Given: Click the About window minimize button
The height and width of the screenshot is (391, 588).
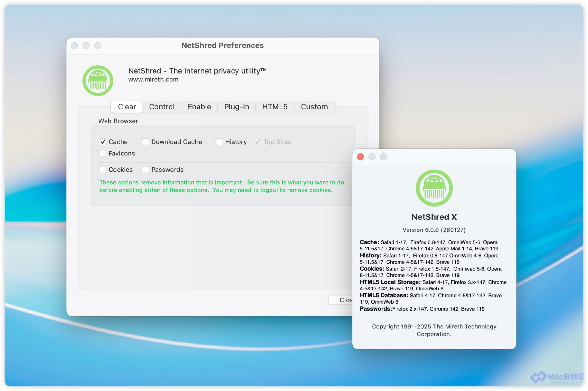Looking at the screenshot, I should (372, 157).
